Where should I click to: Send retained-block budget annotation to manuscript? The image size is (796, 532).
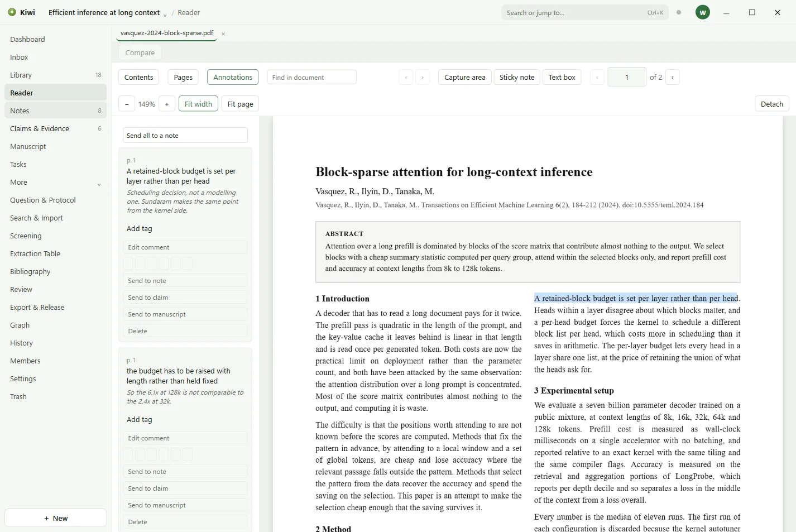(x=185, y=314)
